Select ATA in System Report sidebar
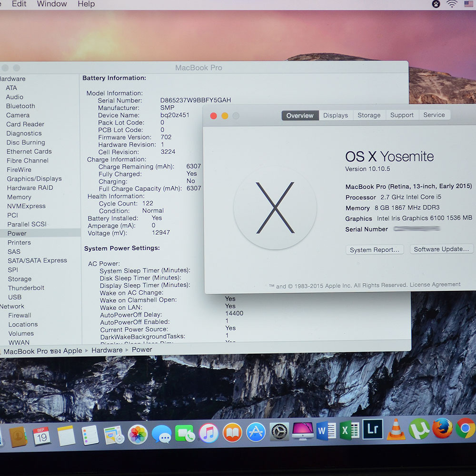Viewport: 476px width, 476px height. click(x=11, y=88)
